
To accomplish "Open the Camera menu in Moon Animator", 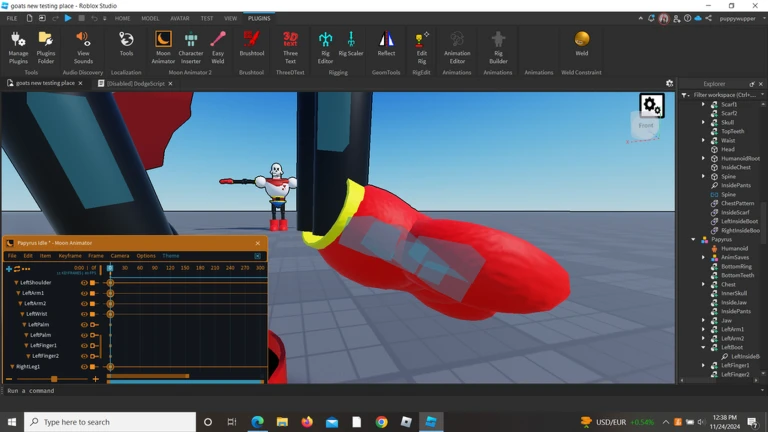I will coord(120,256).
